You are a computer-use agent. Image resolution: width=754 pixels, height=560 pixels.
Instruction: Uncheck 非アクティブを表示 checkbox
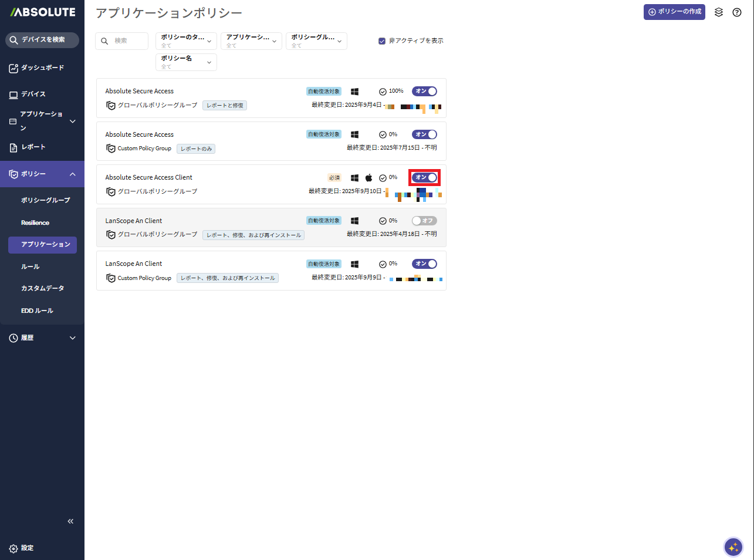coord(382,41)
